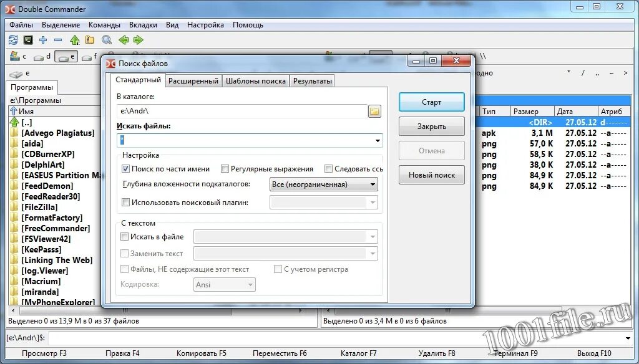Image resolution: width=639 pixels, height=364 pixels.
Task: Click browse folder icon next to e:\Andr\
Action: (x=374, y=111)
